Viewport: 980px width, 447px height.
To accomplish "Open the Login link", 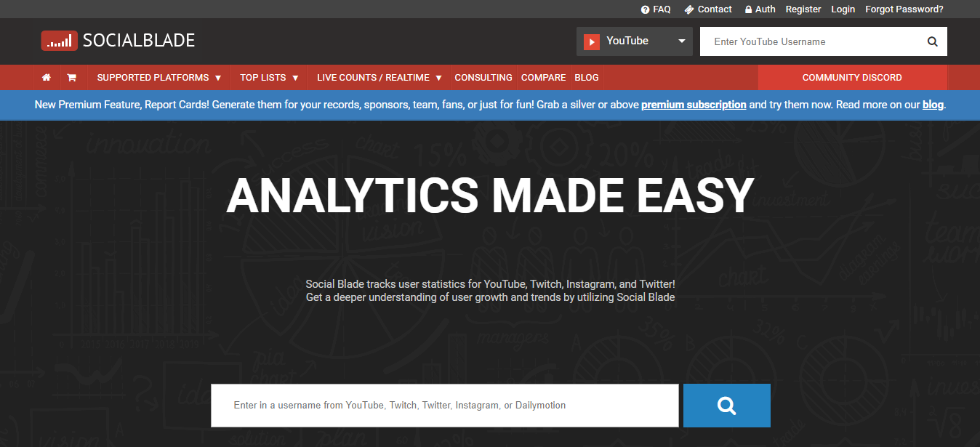I will point(843,9).
